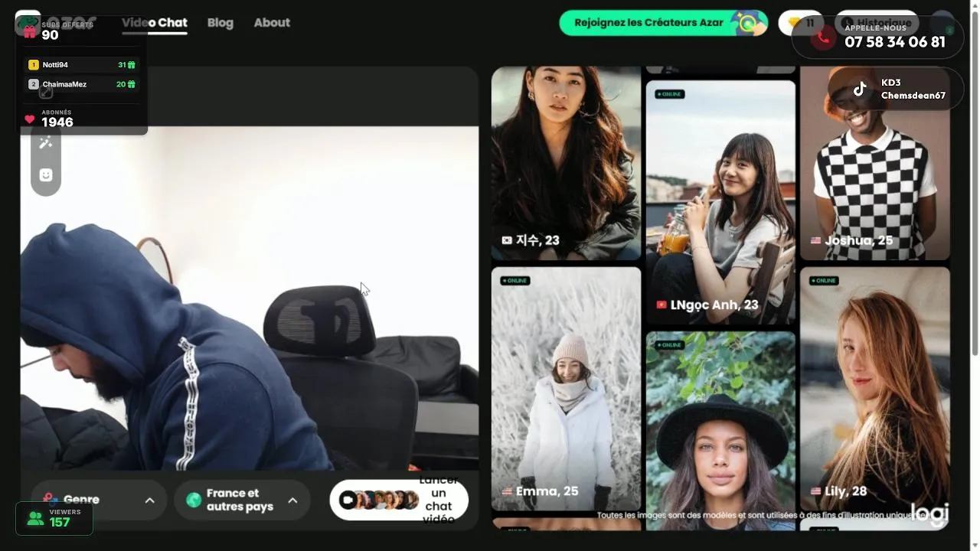The width and height of the screenshot is (980, 551).
Task: Select the LNgoc Anh, 23 profile card
Action: pos(720,202)
